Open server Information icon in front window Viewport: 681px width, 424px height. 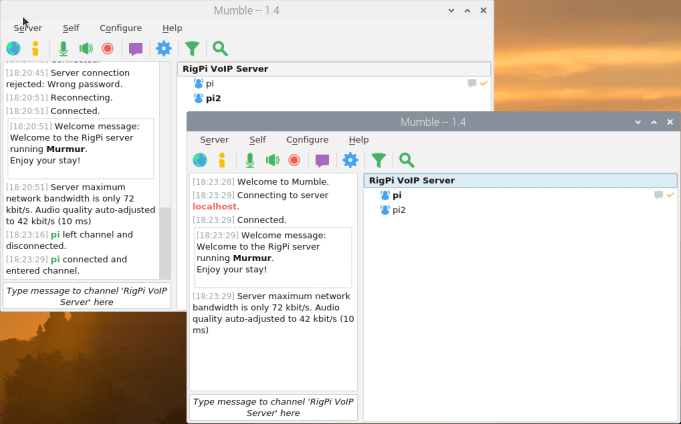222,160
